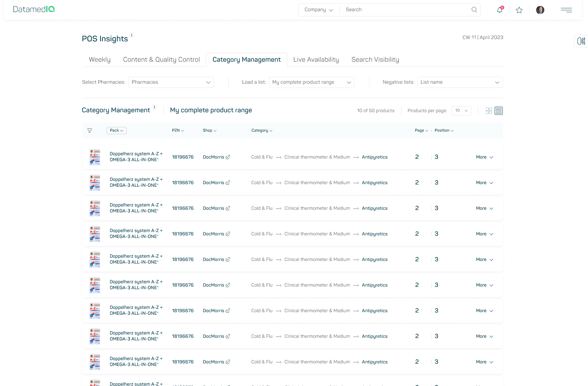Open the hamburger menu
The image size is (588, 386).
coord(566,10)
